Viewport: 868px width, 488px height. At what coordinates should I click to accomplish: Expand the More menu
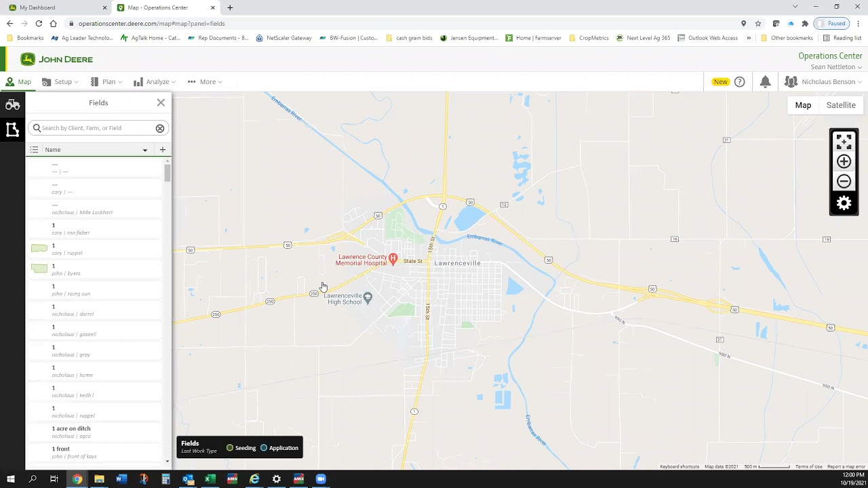coord(205,82)
